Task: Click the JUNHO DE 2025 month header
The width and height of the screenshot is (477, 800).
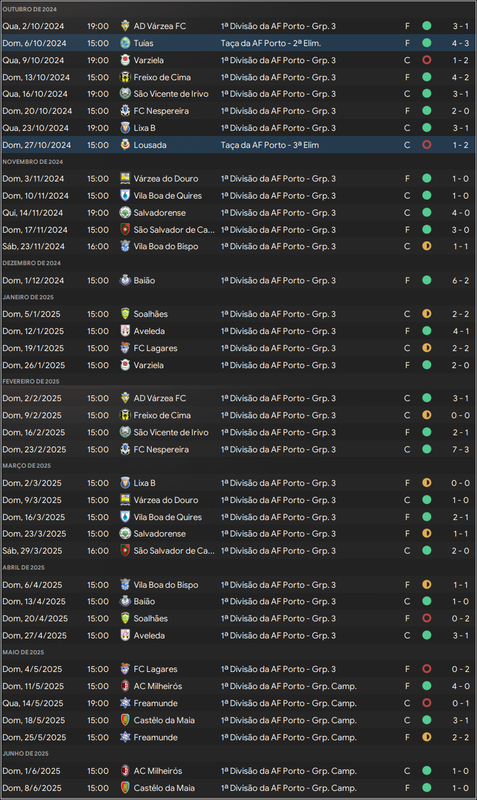Action: (26, 754)
